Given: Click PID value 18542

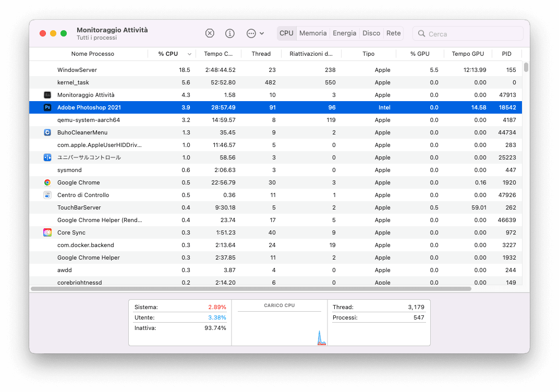Looking at the screenshot, I should pos(507,107).
